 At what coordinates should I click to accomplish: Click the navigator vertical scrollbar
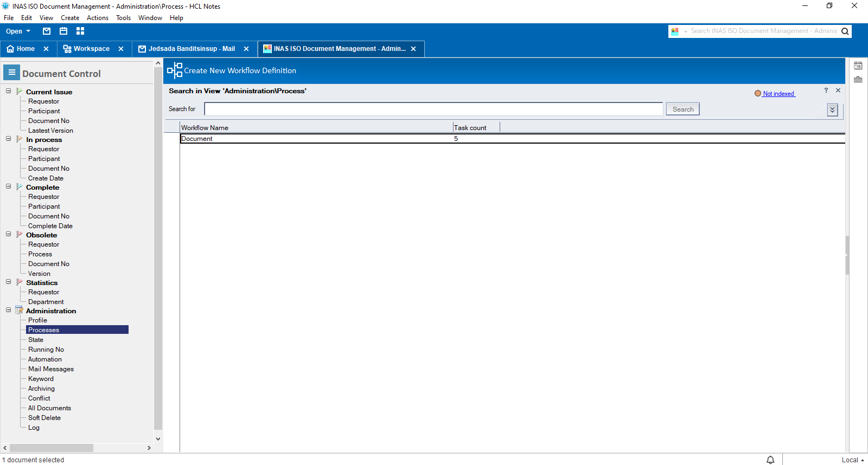pos(158,248)
